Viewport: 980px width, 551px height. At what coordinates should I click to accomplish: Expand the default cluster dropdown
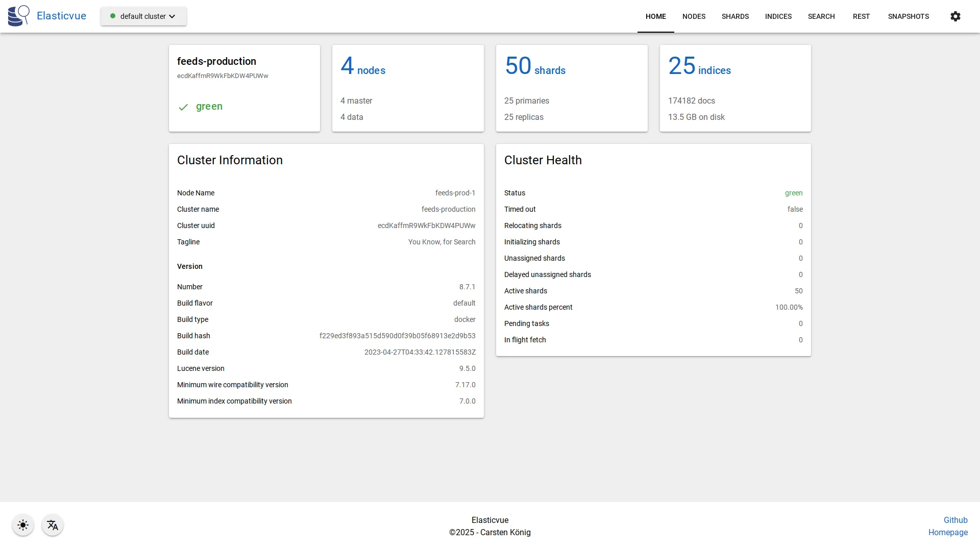coord(173,16)
